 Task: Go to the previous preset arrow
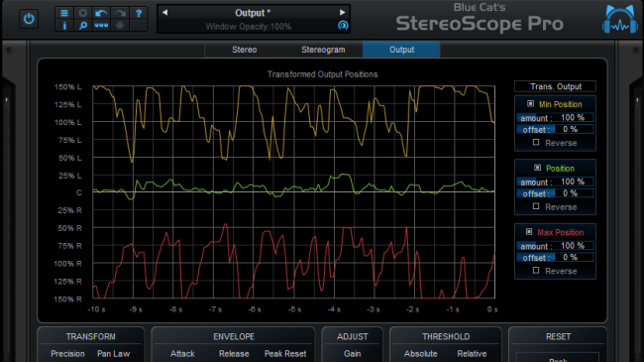tap(164, 12)
